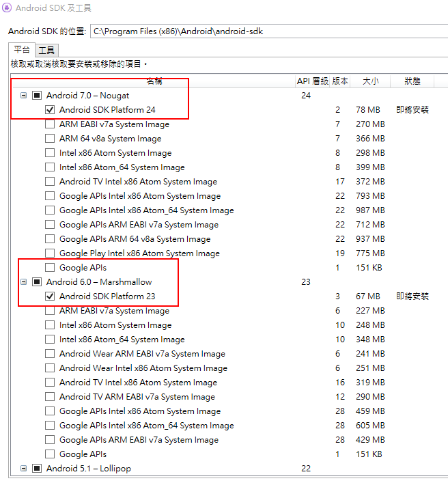Select the Google Play Intel x86 Atom row

click(229, 253)
